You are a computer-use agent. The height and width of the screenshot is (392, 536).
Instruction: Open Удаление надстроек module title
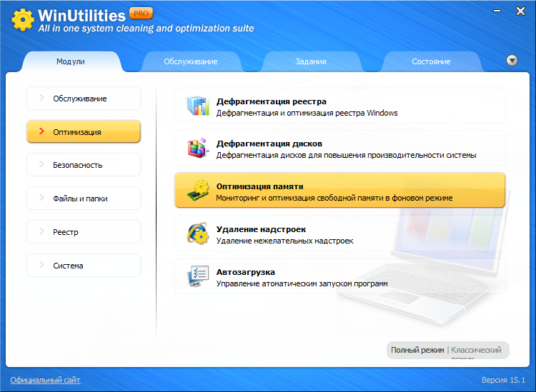point(261,229)
